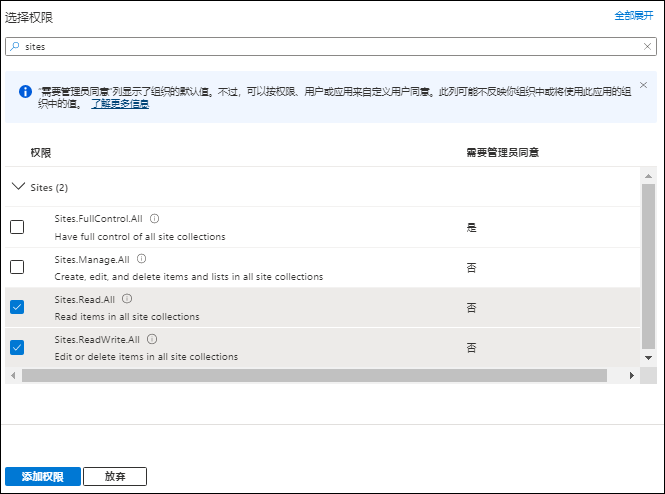
Task: Collapse the Sites (2) group
Action: (18, 187)
